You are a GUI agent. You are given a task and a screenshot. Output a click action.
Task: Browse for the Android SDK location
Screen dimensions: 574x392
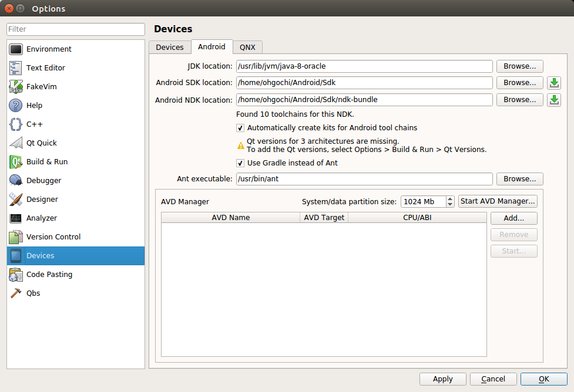coord(520,83)
